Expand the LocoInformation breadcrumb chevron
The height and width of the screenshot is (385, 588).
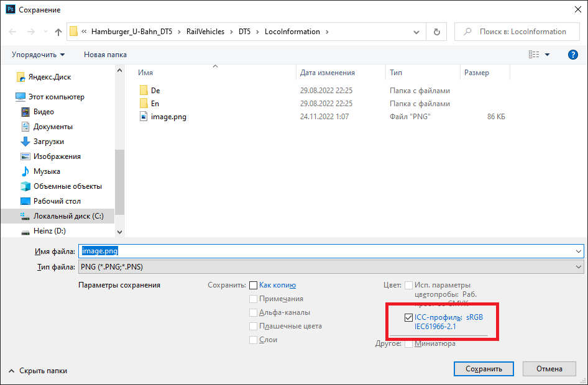pos(327,32)
